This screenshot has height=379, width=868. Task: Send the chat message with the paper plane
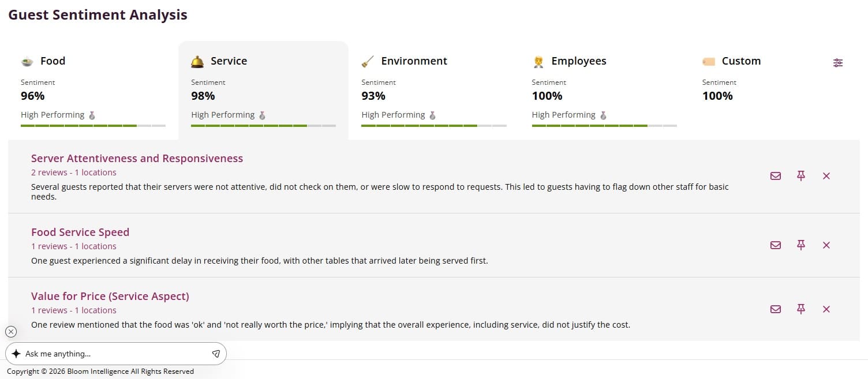216,354
